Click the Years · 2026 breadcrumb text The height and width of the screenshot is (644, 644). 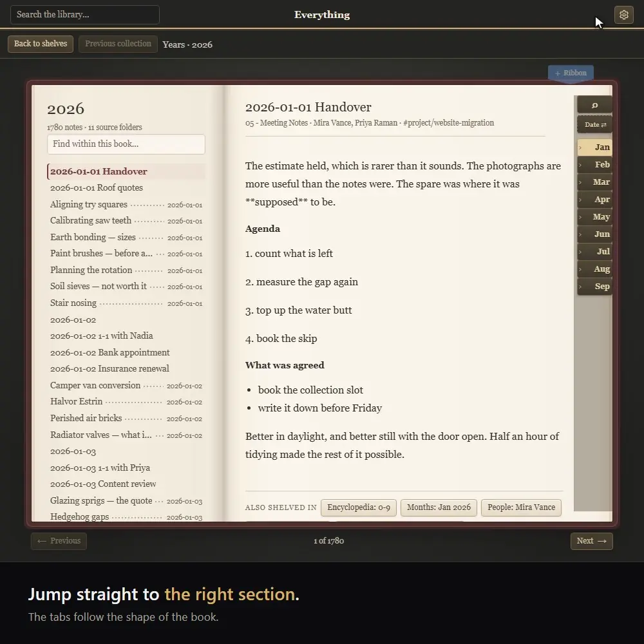[187, 45]
